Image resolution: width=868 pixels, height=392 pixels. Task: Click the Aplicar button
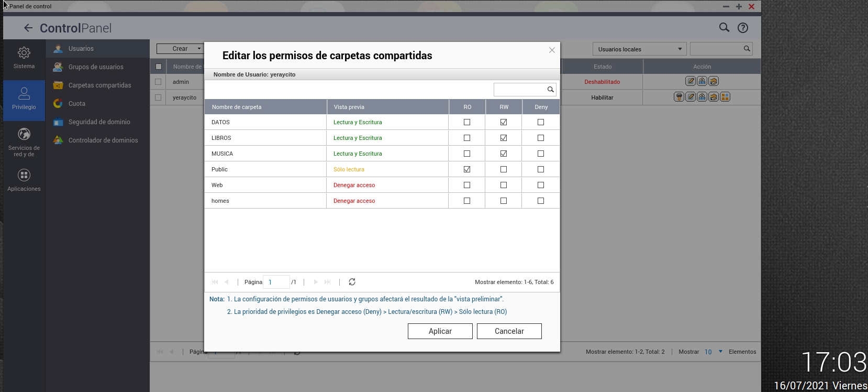[x=440, y=331]
